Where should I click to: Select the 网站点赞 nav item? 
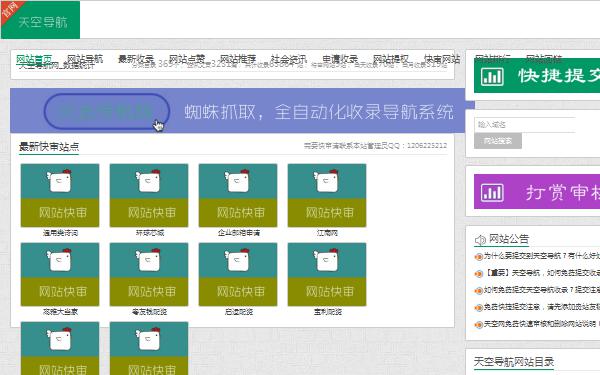point(187,59)
